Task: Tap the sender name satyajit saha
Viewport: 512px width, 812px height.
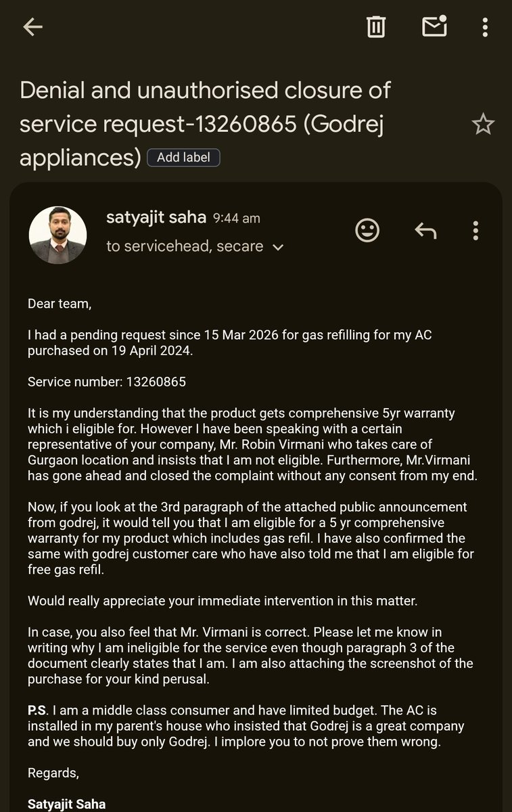Action: 157,217
